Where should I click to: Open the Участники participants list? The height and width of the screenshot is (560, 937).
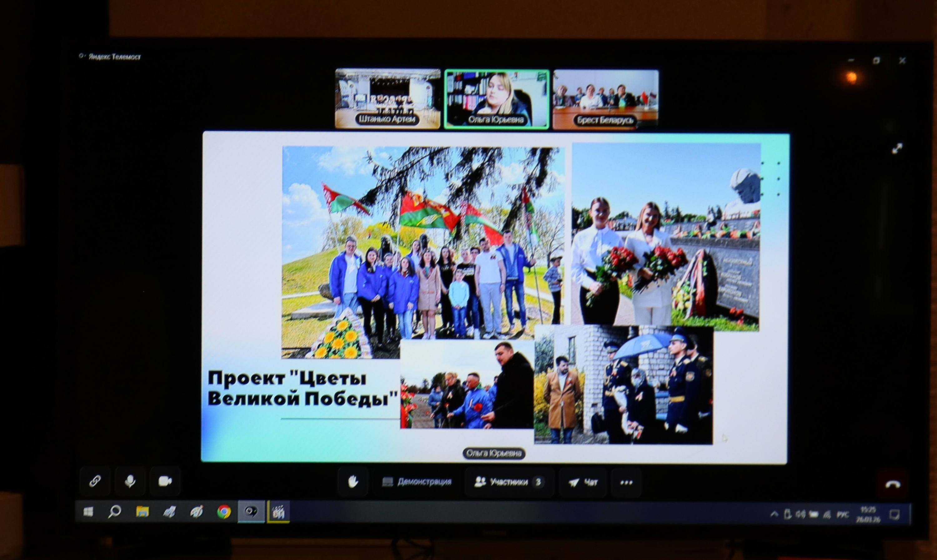pyautogui.click(x=509, y=482)
